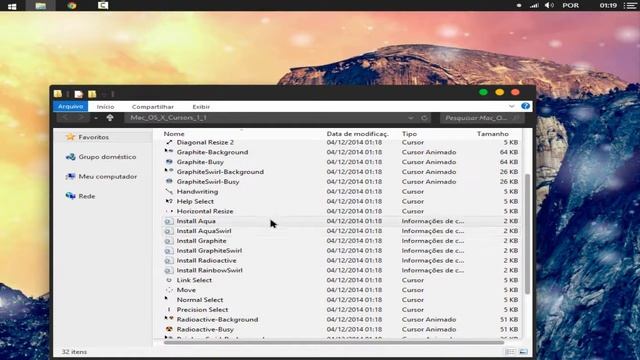Switch to details view layout button
This screenshot has width=640, height=360.
(x=510, y=352)
